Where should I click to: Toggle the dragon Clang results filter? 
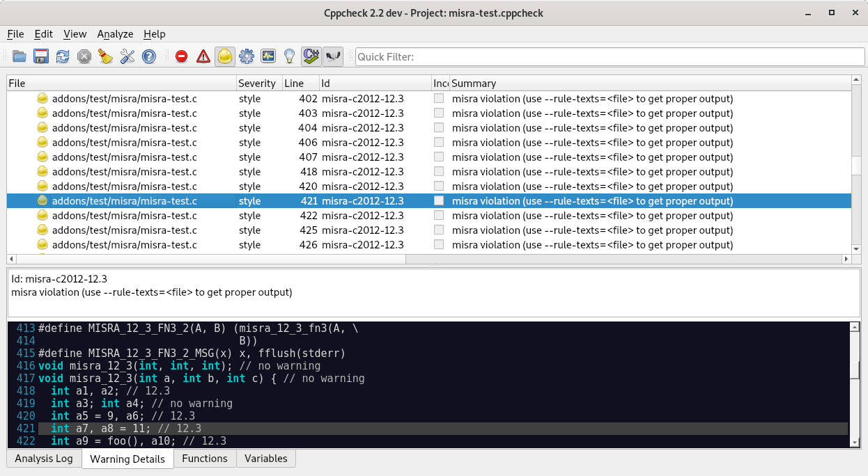click(x=334, y=56)
